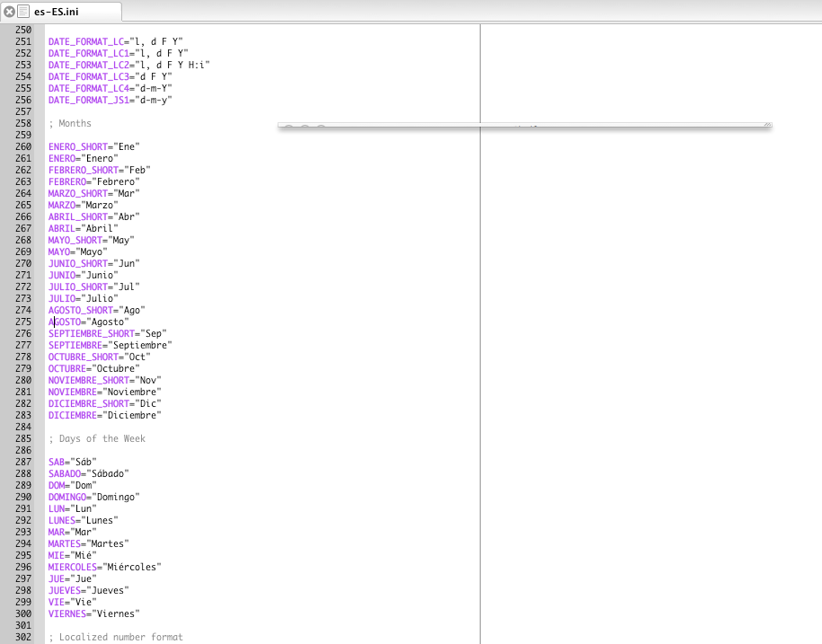
Task: Click line OCTUBRE_SHORT="Oct"
Action: pos(100,357)
